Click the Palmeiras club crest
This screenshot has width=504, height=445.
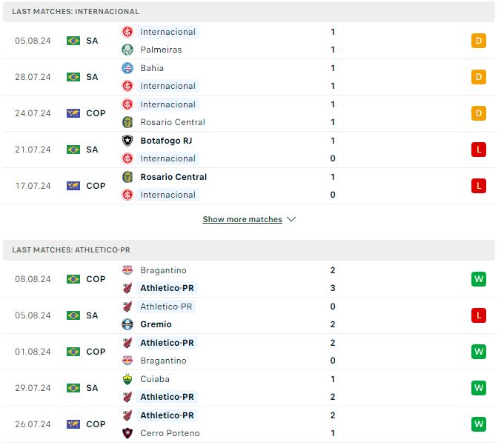click(127, 50)
